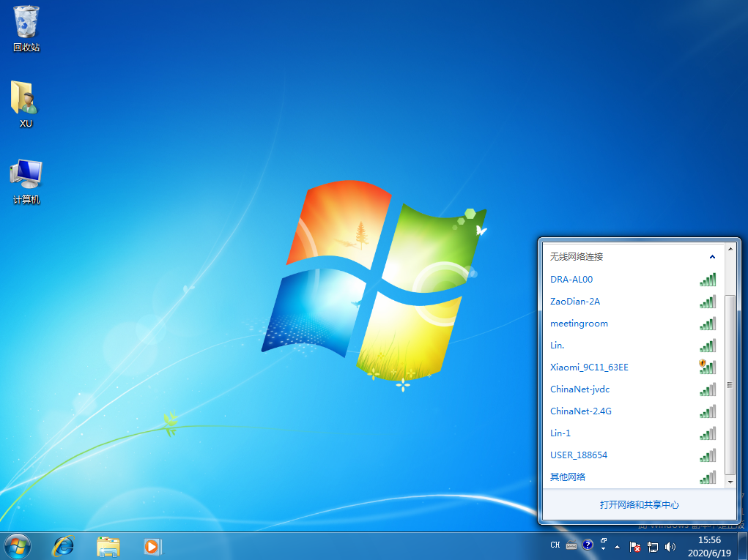Screen dimensions: 748x560
Task: Open 打开网络和共享中心 link
Action: coord(639,504)
